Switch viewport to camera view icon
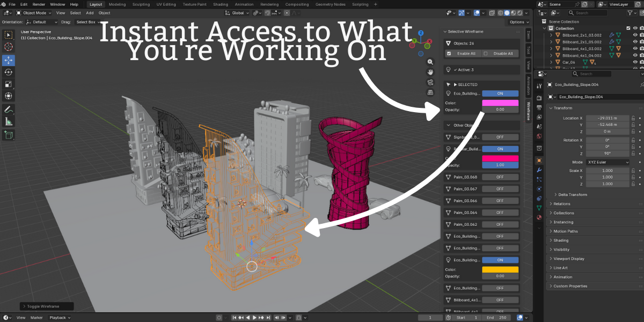Screen dimensions: 644x322 [430, 82]
